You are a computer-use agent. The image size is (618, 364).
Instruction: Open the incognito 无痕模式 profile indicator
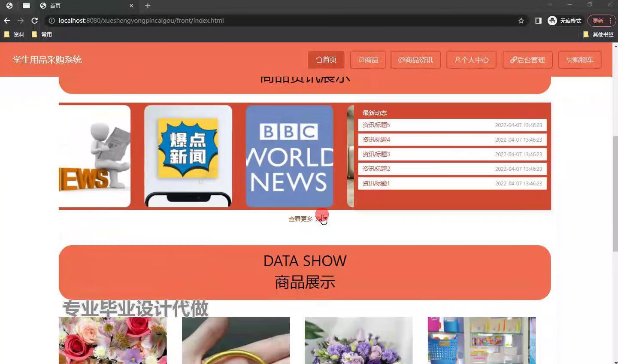pos(565,21)
